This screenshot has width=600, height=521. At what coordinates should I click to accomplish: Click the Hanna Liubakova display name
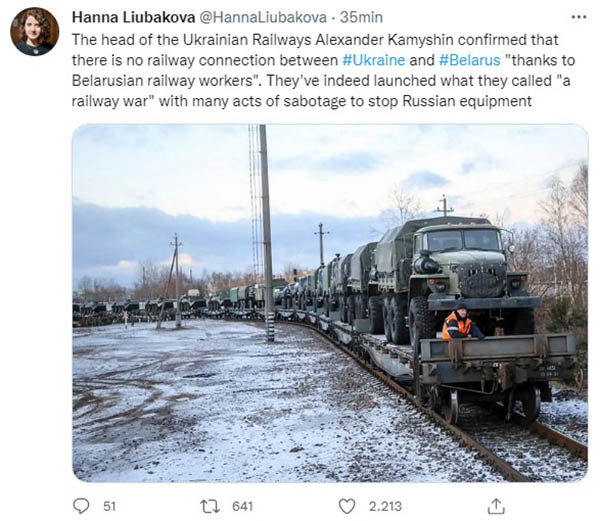point(134,17)
